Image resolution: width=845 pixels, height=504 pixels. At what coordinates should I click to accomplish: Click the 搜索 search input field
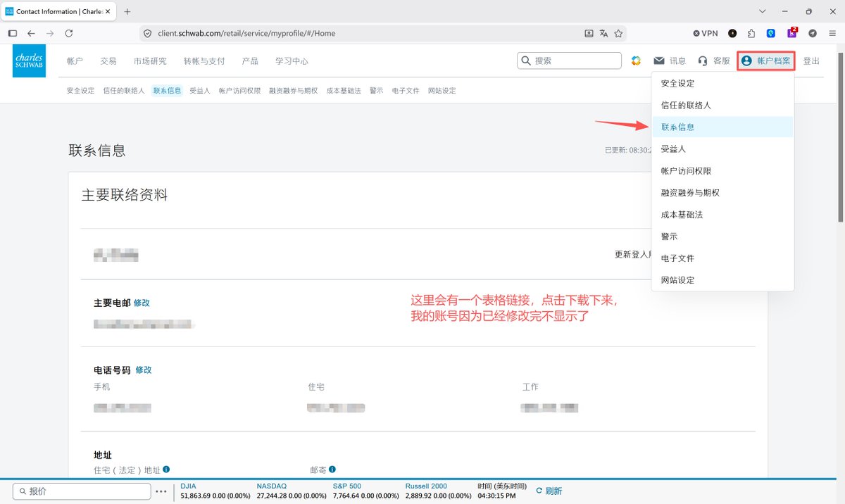[x=569, y=61]
